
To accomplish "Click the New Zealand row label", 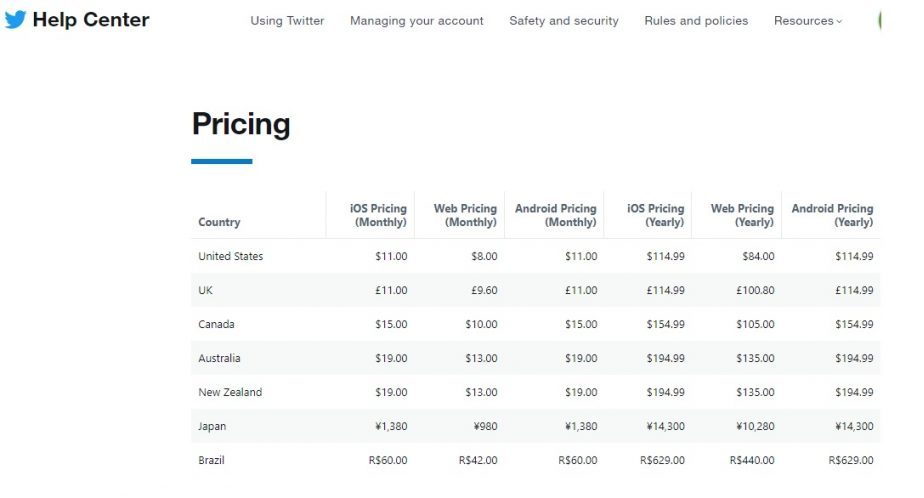I will coord(230,393).
